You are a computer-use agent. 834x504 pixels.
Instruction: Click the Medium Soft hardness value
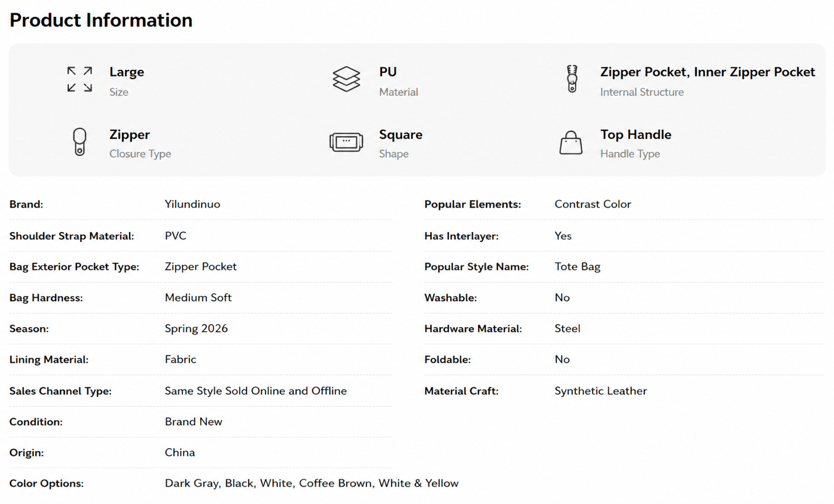(198, 298)
